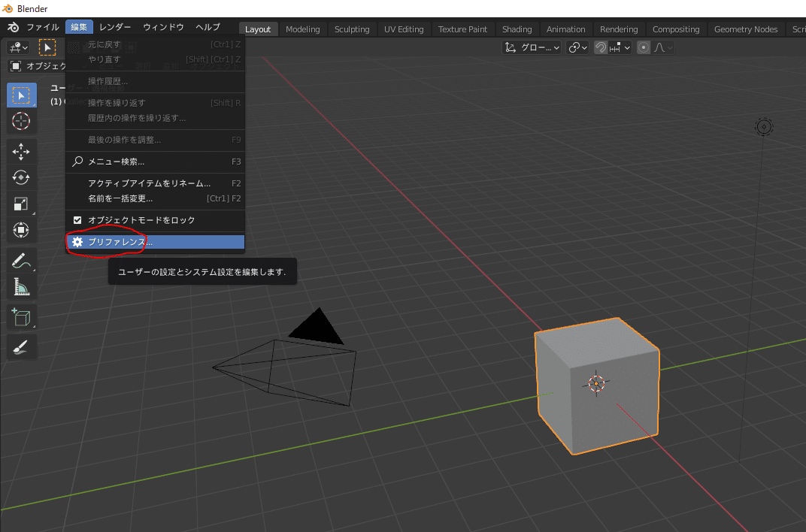Open the editor type dropdown
Screen dimensions: 806x532
[19, 48]
